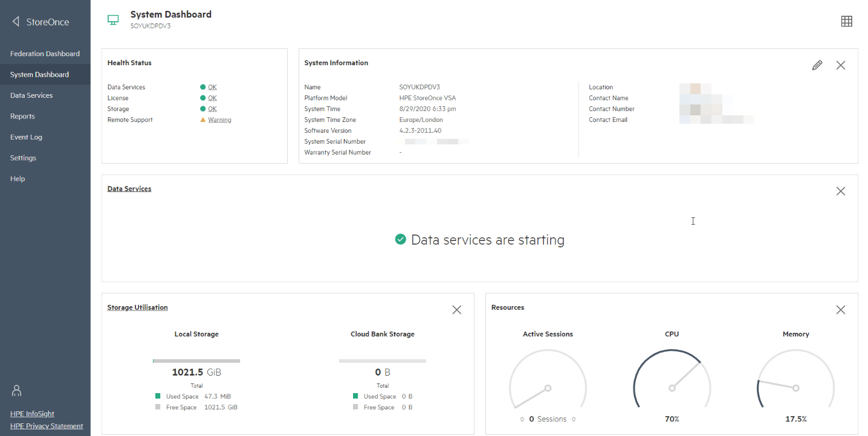
Task: Select Data Services in the sidebar
Action: pos(31,95)
